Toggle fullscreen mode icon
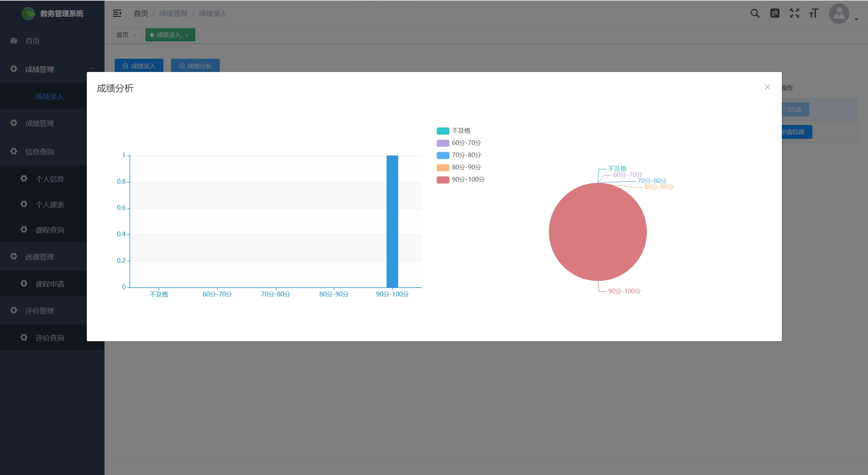The width and height of the screenshot is (868, 475). (x=794, y=14)
